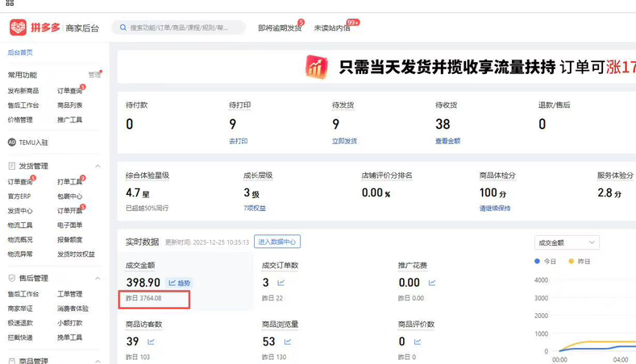636x364 pixels.
Task: Collapse the 发货管理 sidebar section
Action: click(x=98, y=167)
